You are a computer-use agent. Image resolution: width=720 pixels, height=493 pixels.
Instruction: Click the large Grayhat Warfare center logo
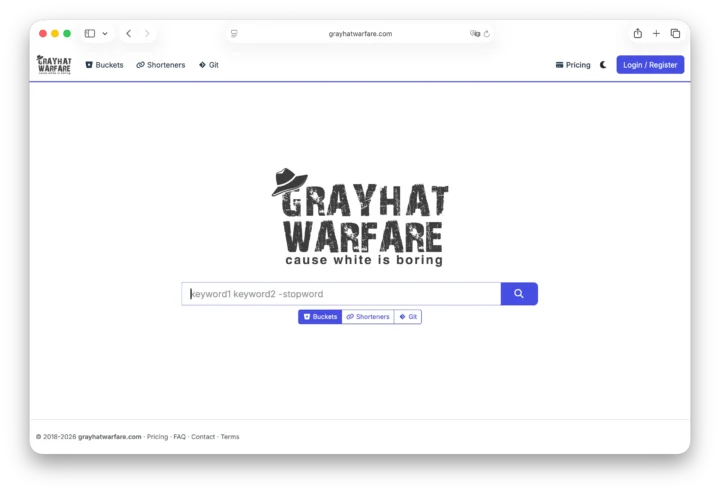(x=360, y=217)
